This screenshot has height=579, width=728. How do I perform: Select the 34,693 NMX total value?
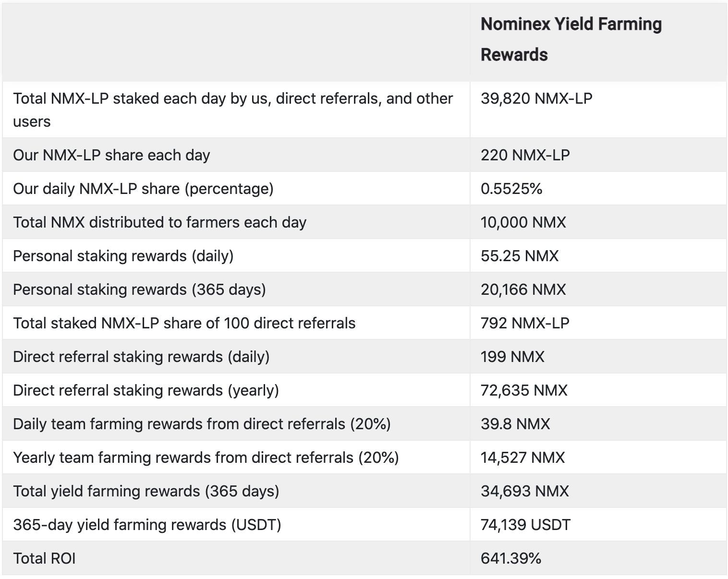[x=524, y=491]
